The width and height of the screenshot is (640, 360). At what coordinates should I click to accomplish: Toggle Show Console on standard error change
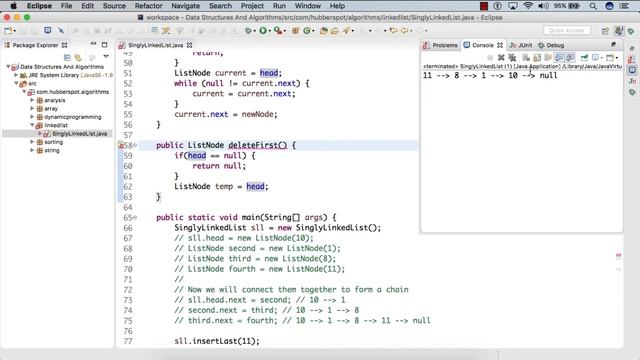[570, 58]
